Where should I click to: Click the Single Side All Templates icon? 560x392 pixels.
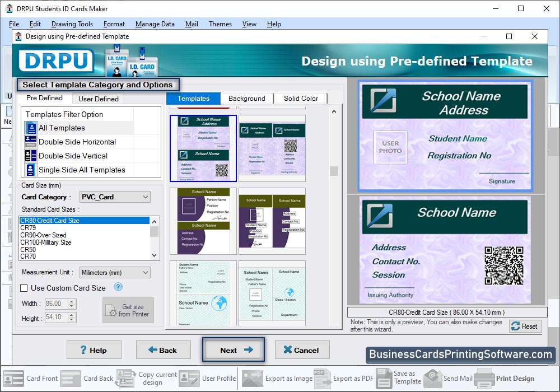pyautogui.click(x=31, y=170)
